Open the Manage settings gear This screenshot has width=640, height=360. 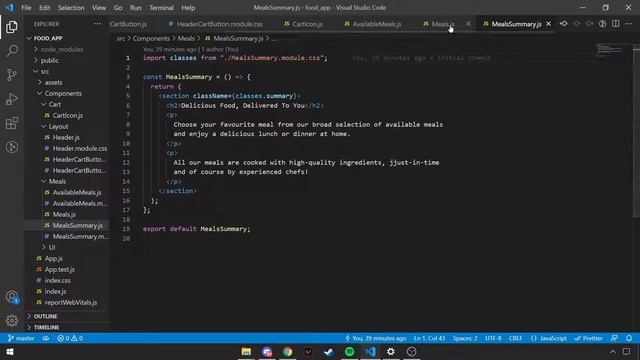click(x=12, y=320)
